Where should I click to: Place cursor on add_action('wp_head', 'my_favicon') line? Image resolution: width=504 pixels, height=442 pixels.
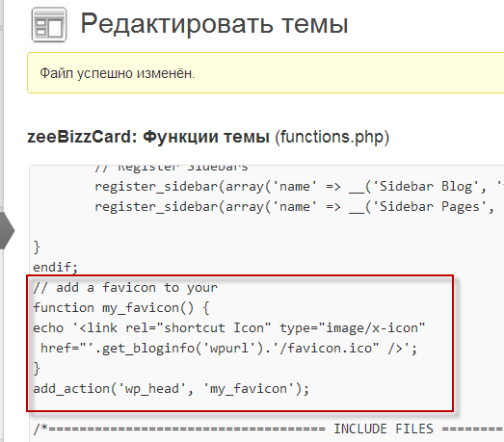pos(171,389)
